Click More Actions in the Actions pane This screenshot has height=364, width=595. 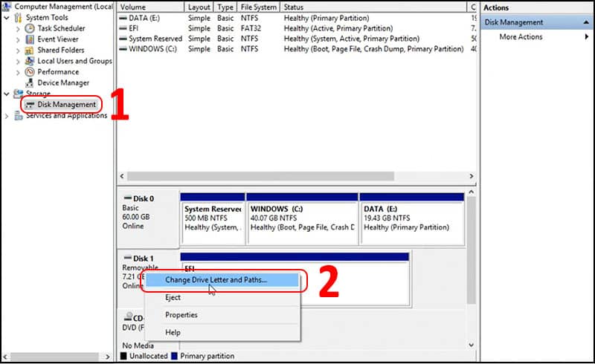[x=521, y=37]
